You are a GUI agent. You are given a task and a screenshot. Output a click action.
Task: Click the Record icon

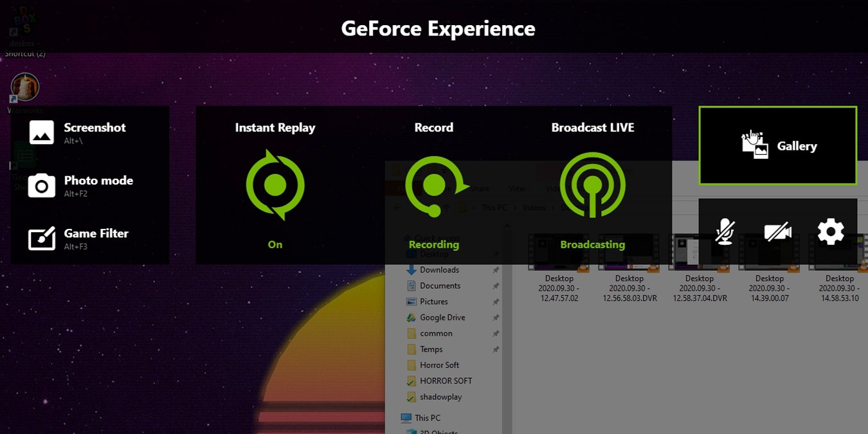pyautogui.click(x=434, y=185)
